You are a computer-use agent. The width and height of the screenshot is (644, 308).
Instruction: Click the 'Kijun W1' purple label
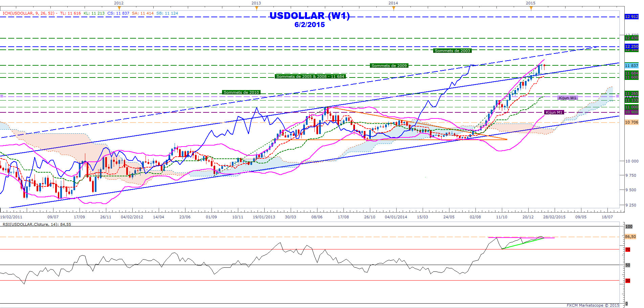567,98
